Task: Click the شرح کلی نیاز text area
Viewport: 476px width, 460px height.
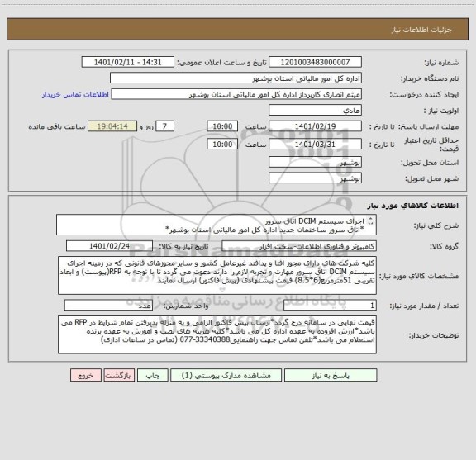Action: (217, 225)
